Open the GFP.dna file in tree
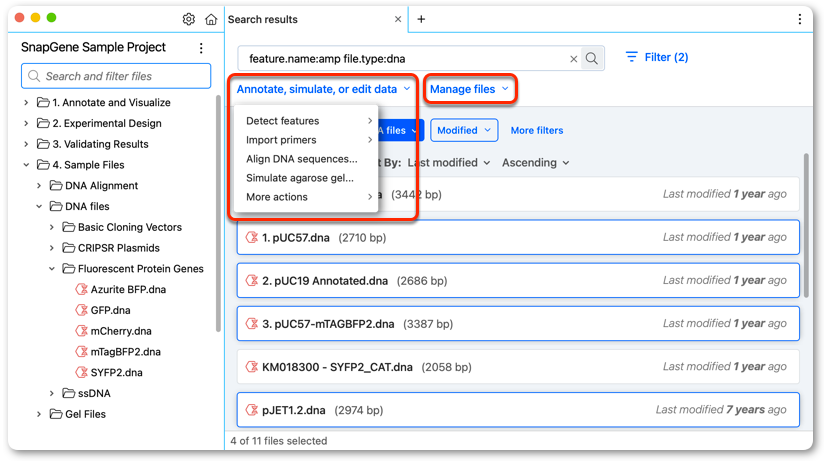The height and width of the screenshot is (461, 825). [x=110, y=310]
